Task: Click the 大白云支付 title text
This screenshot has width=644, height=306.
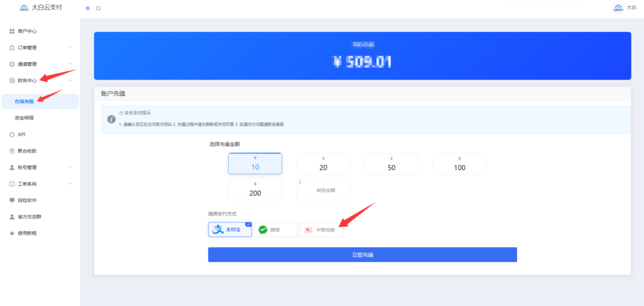Action: [47, 8]
